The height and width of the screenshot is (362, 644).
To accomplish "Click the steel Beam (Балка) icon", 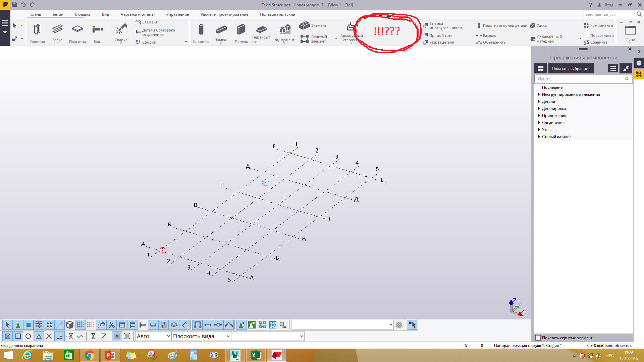I will point(57,29).
